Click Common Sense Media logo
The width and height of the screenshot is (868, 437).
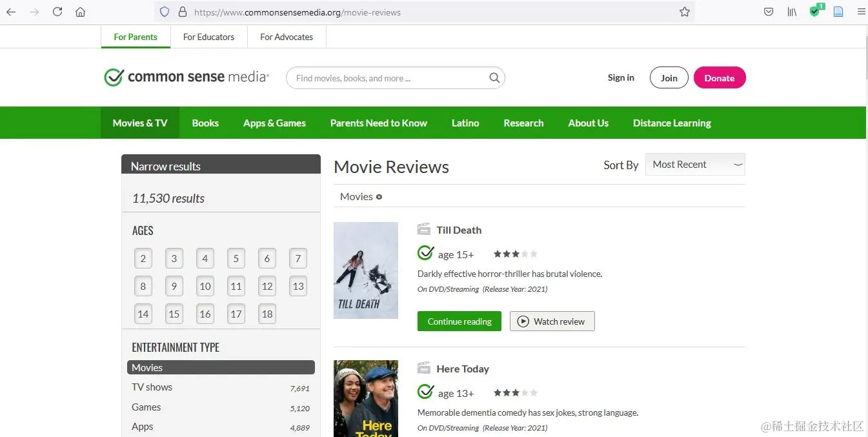point(187,77)
